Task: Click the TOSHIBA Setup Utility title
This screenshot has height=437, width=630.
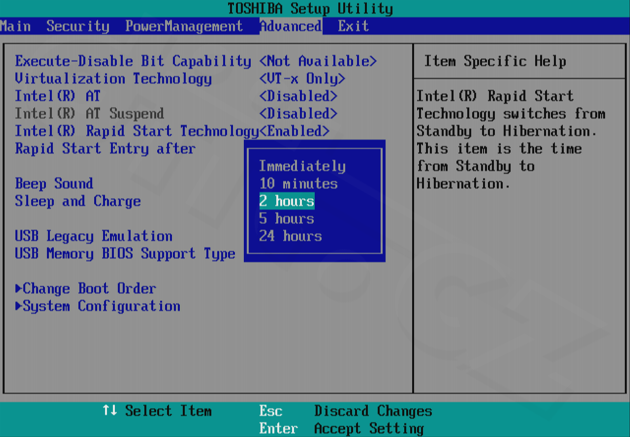Action: (x=310, y=8)
